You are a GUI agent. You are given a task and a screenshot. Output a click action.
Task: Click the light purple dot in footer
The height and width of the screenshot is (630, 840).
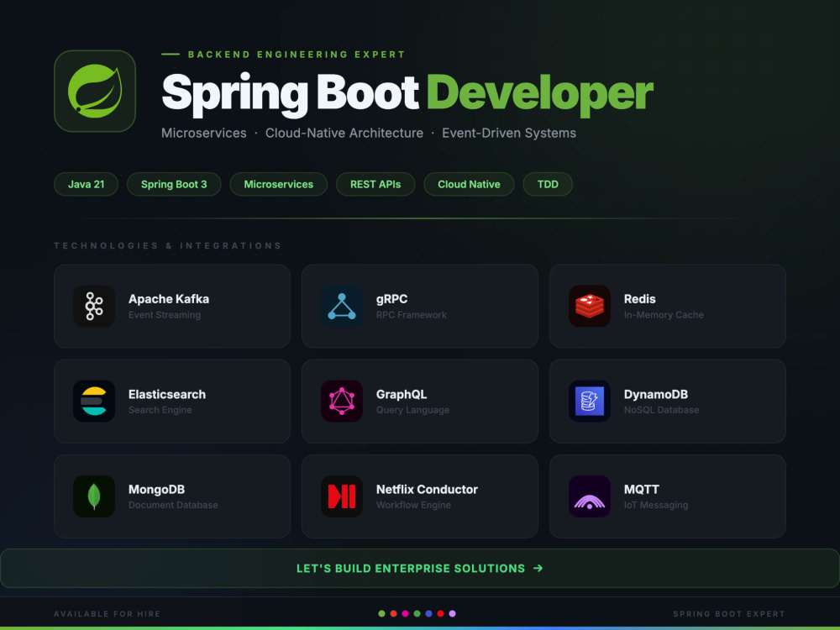[x=453, y=614]
